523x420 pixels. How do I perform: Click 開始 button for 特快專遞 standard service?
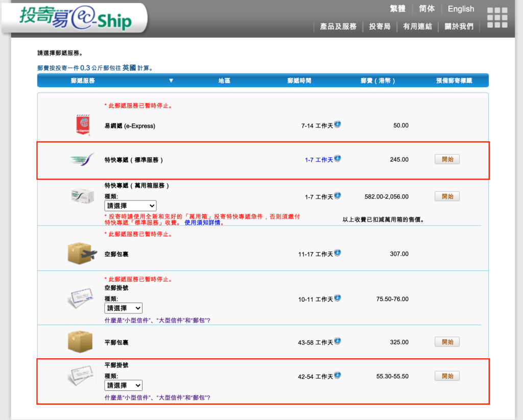[x=447, y=159]
